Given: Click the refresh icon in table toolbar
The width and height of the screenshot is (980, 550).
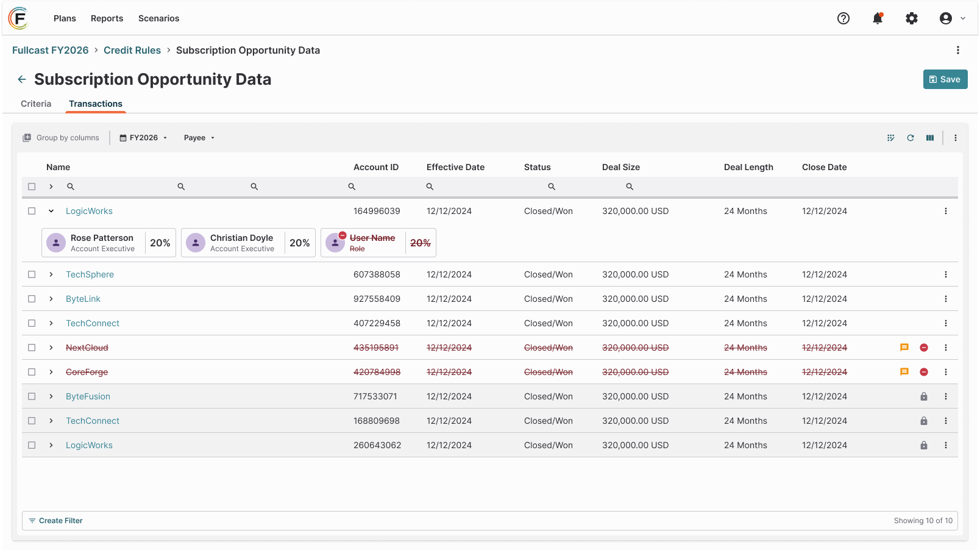Looking at the screenshot, I should coord(911,138).
